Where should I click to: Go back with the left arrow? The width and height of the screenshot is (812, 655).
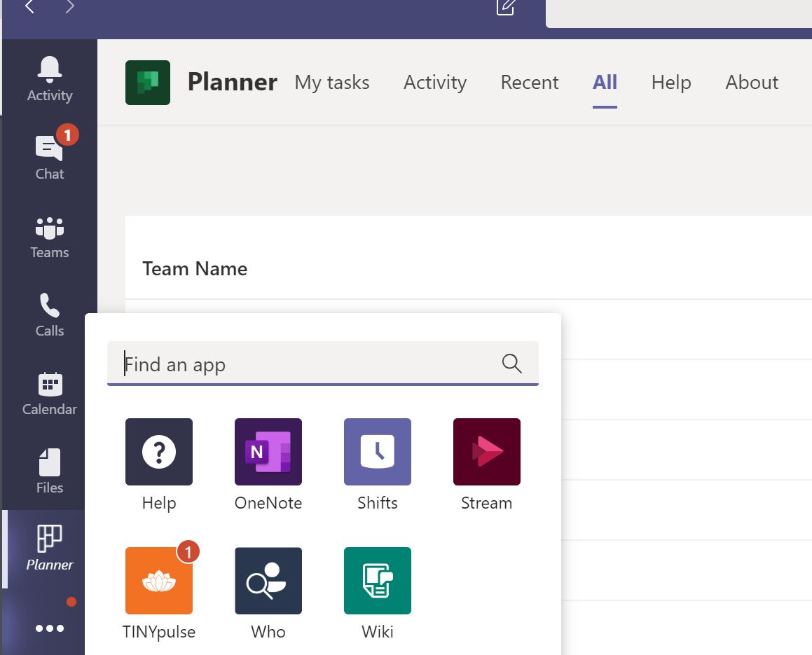29,6
